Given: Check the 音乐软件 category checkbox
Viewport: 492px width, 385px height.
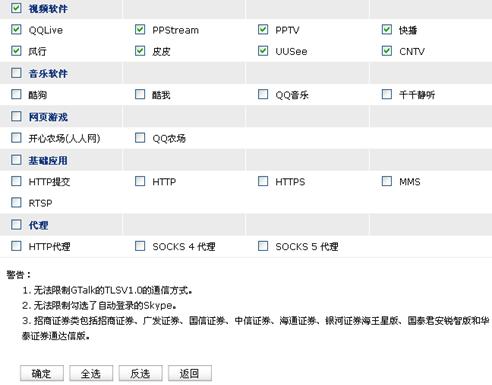Looking at the screenshot, I should (16, 73).
